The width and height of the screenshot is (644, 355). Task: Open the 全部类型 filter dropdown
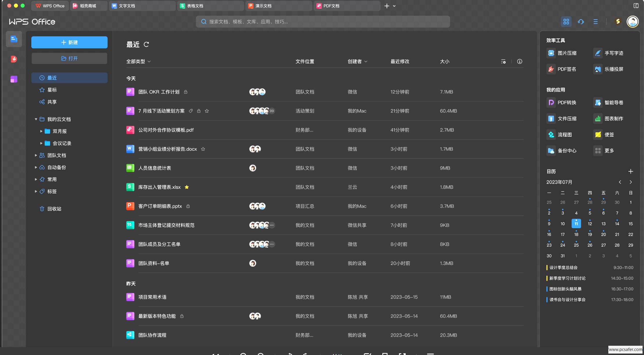138,61
